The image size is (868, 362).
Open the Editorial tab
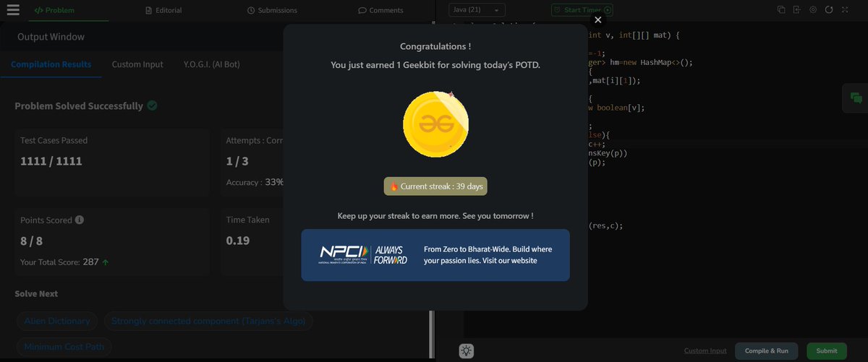(x=163, y=10)
